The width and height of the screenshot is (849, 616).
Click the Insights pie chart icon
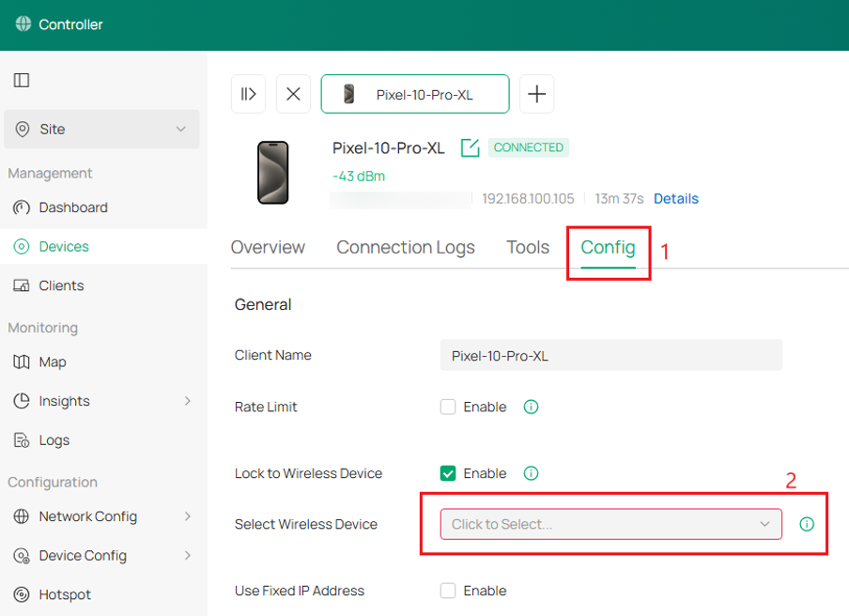21,401
